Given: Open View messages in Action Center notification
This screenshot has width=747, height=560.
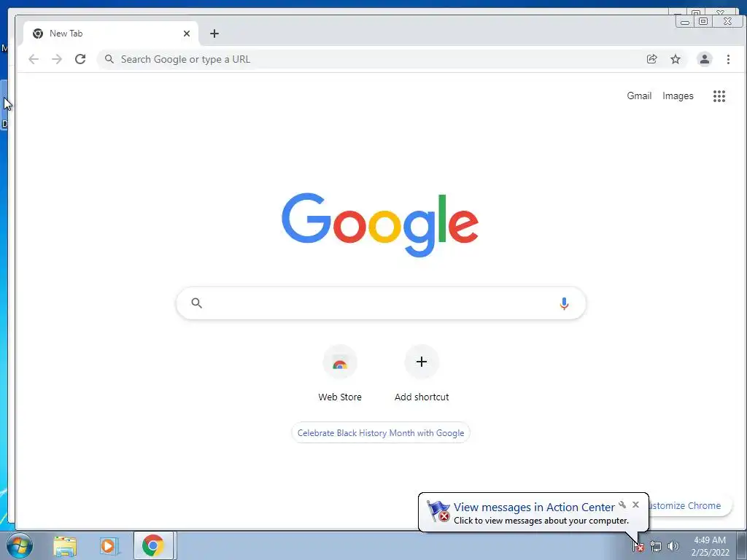Looking at the screenshot, I should tap(533, 507).
